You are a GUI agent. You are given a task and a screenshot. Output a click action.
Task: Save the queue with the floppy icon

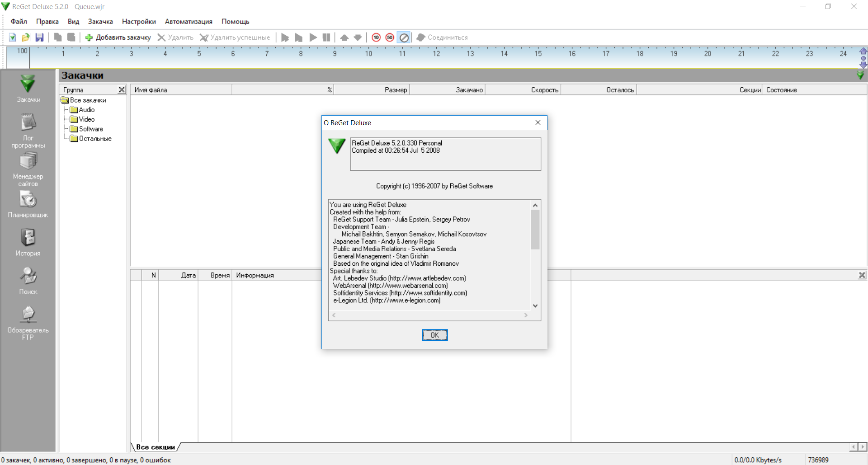pos(39,38)
